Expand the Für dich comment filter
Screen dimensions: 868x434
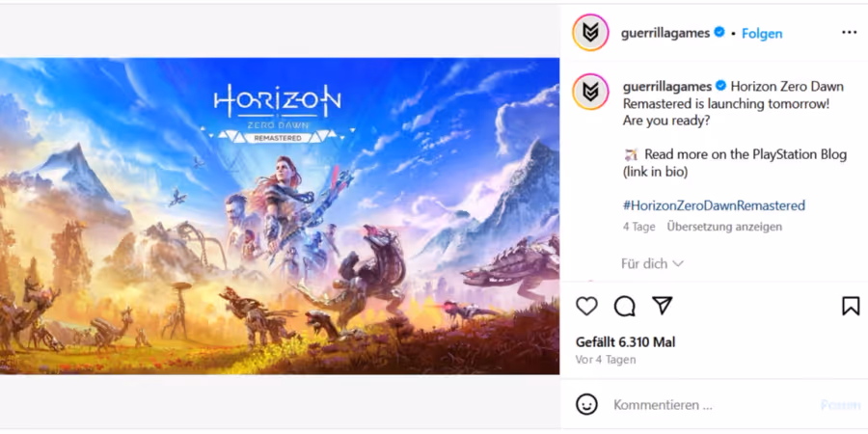coord(652,263)
